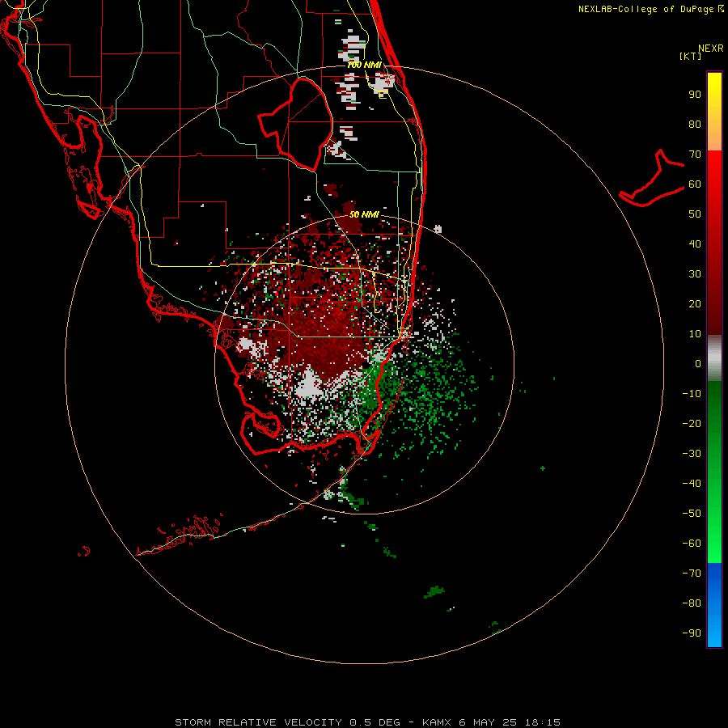This screenshot has width=728, height=728.
Task: Click the 70 tick label on the scale
Action: pos(695,154)
